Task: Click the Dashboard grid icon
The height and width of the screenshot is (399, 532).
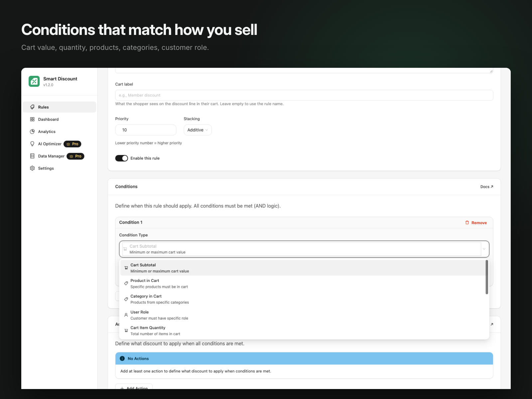Action: 32,119
